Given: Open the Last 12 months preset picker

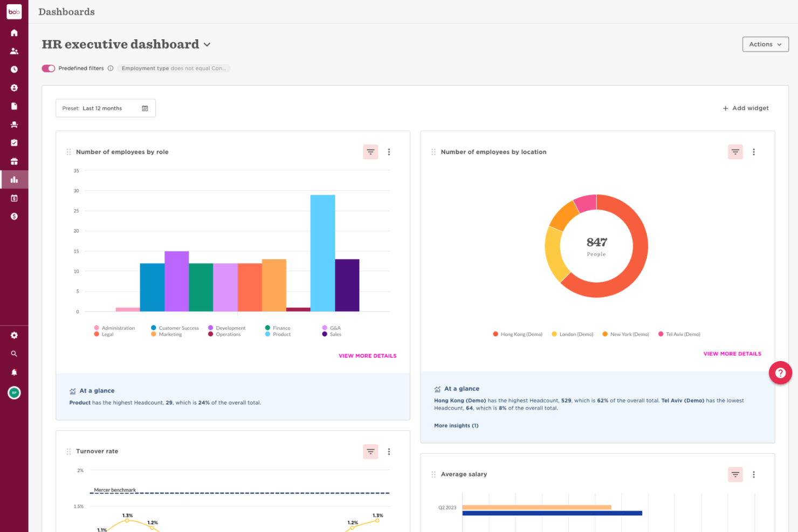Looking at the screenshot, I should pos(105,108).
